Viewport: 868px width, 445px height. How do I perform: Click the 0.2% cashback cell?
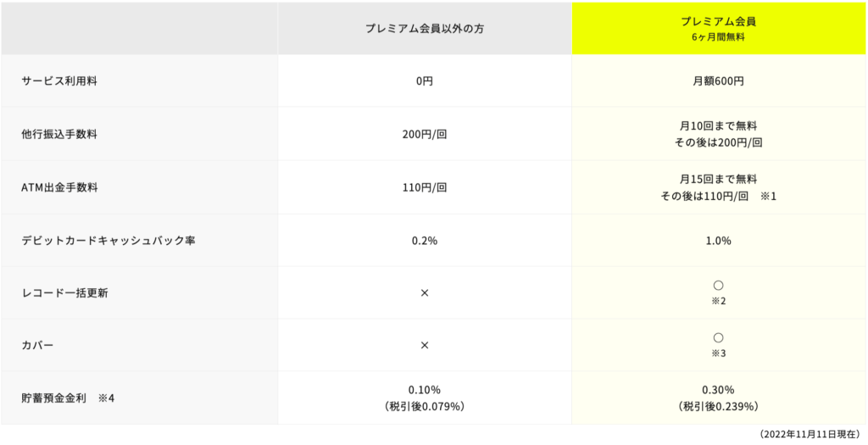pyautogui.click(x=425, y=241)
